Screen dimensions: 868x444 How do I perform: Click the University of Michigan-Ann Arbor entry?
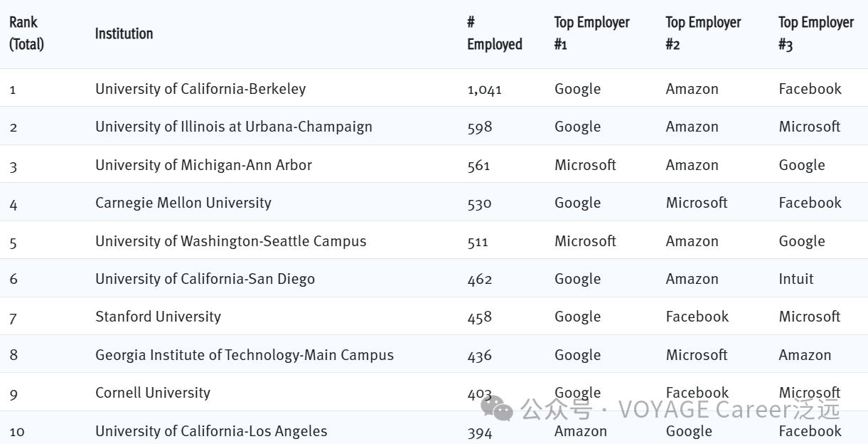(203, 165)
